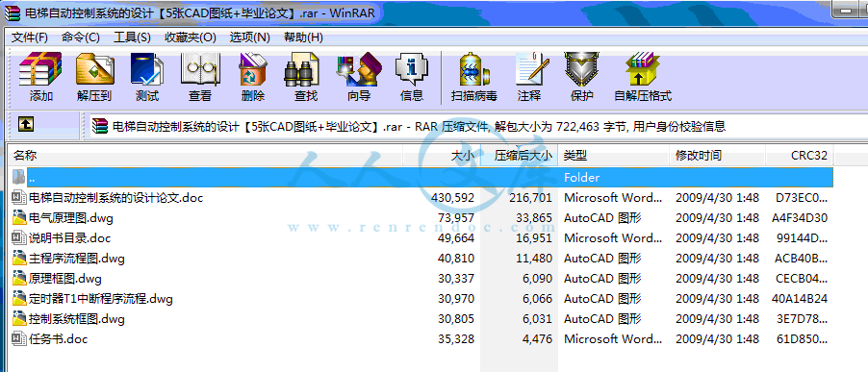This screenshot has width=868, height=372.
Task: Sort files by 修改时间 column
Action: click(718, 156)
